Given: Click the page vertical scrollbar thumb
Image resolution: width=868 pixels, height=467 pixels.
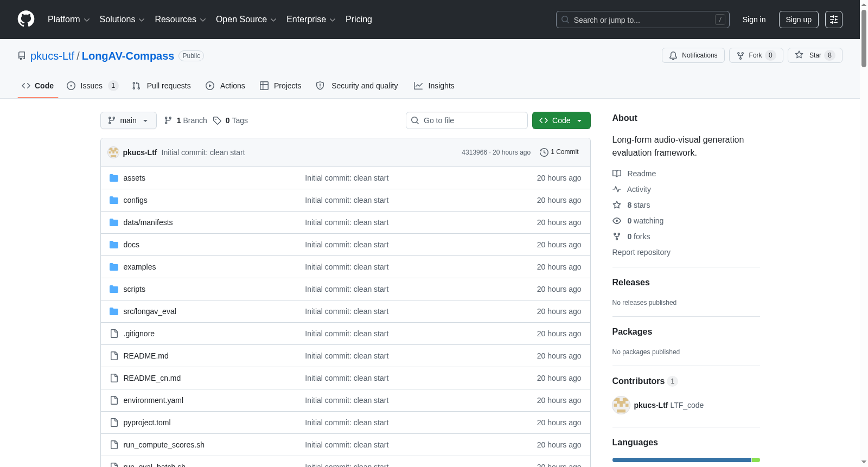Looking at the screenshot, I should pos(864,38).
